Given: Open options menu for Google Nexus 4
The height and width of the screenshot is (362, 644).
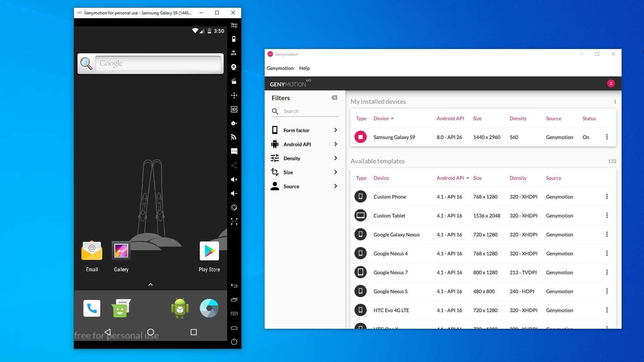Looking at the screenshot, I should [x=607, y=253].
